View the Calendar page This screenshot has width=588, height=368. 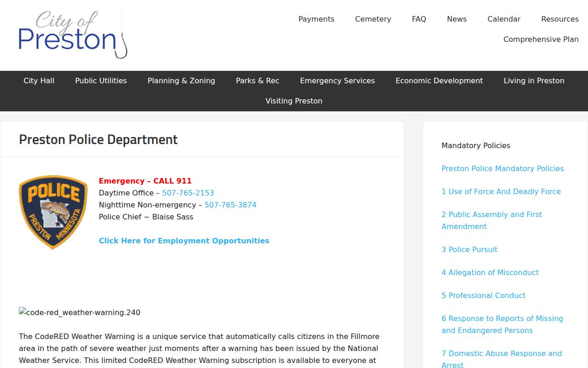coord(504,19)
